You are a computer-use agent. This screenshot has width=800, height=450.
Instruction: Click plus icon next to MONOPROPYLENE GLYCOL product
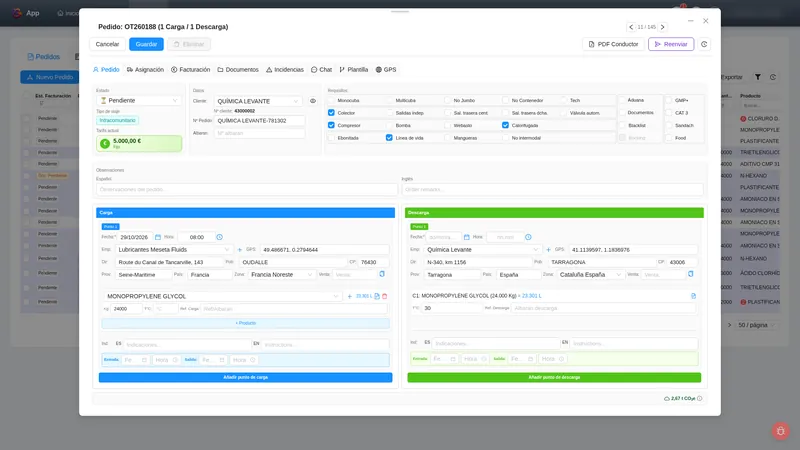[349, 296]
